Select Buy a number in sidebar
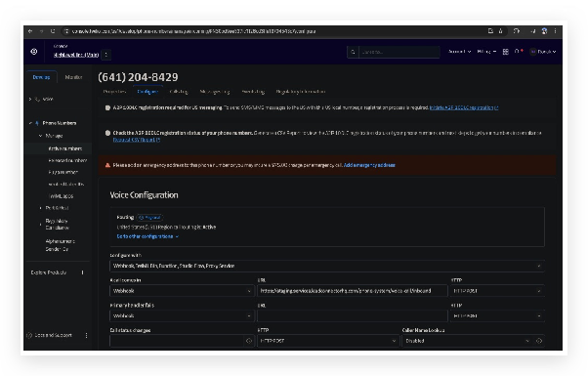Screen dimensions: 588x376 [x=63, y=172]
